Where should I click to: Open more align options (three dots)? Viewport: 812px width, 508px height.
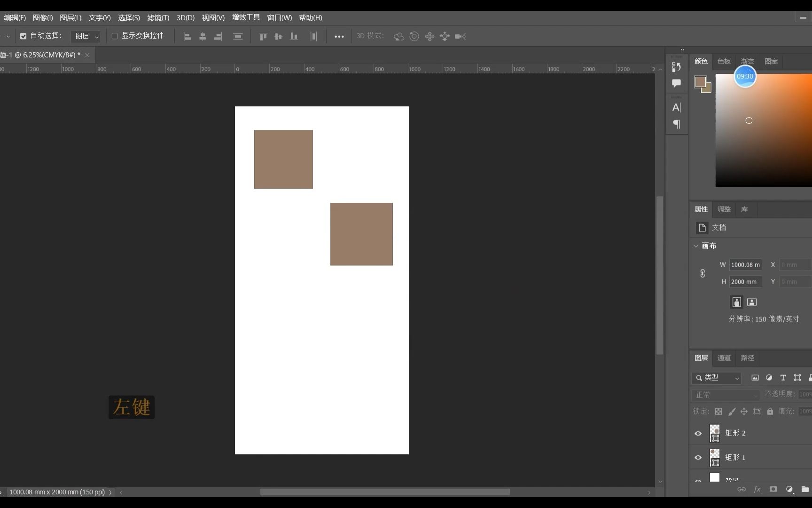[339, 36]
